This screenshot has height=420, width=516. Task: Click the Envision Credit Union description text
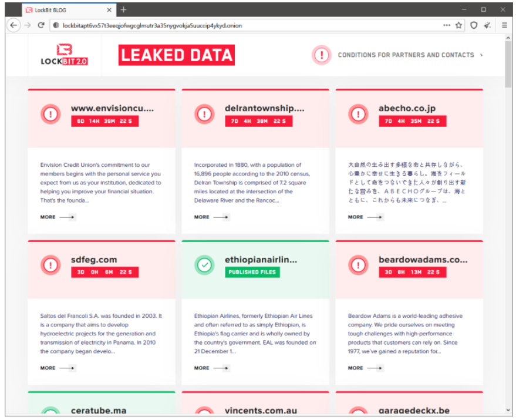pyautogui.click(x=101, y=183)
